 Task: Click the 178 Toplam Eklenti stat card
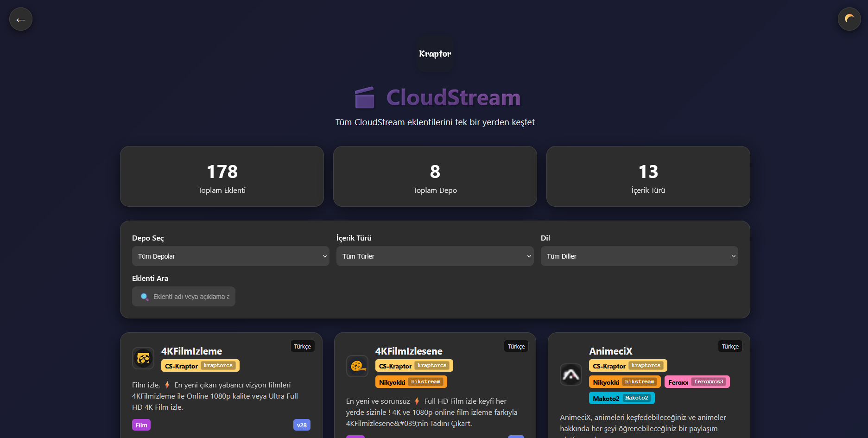(x=222, y=177)
